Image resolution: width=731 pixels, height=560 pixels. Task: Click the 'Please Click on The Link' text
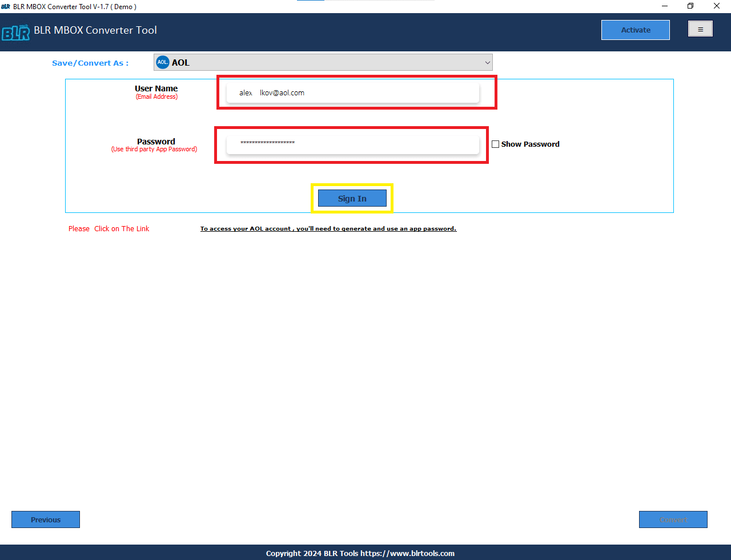109,229
